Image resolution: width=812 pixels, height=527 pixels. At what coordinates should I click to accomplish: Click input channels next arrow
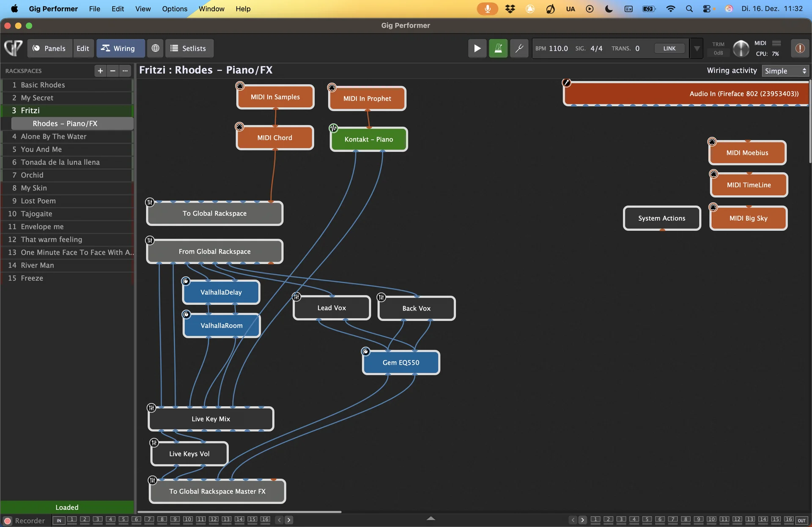point(289,520)
